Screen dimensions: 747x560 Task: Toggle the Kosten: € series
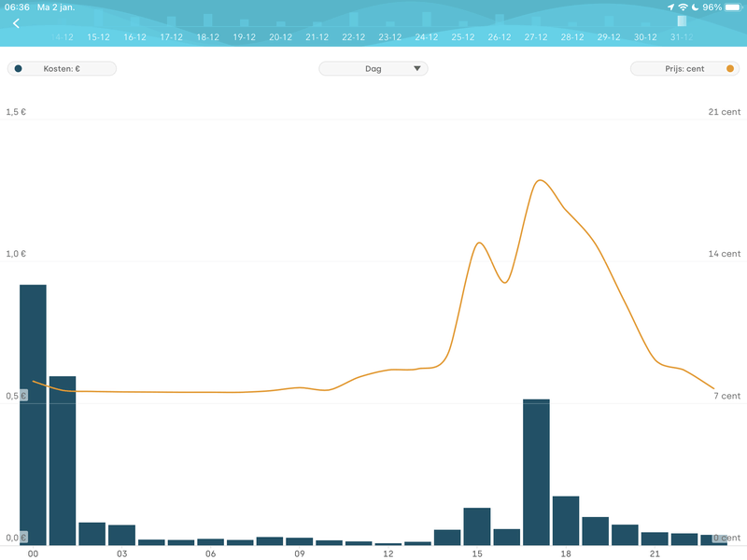point(62,68)
